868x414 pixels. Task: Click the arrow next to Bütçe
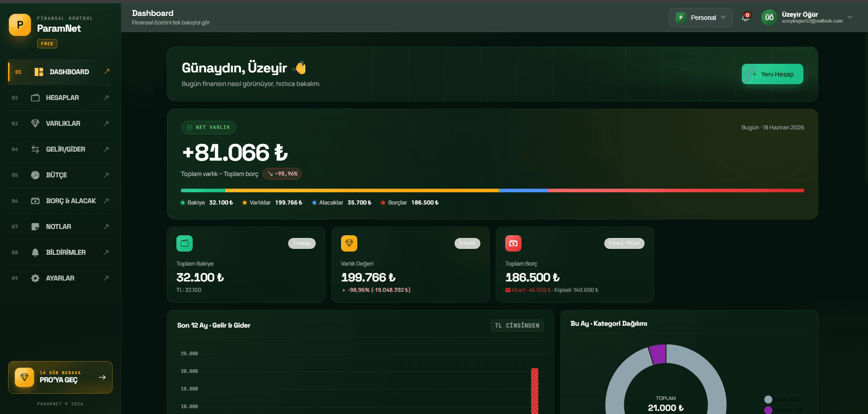point(106,175)
